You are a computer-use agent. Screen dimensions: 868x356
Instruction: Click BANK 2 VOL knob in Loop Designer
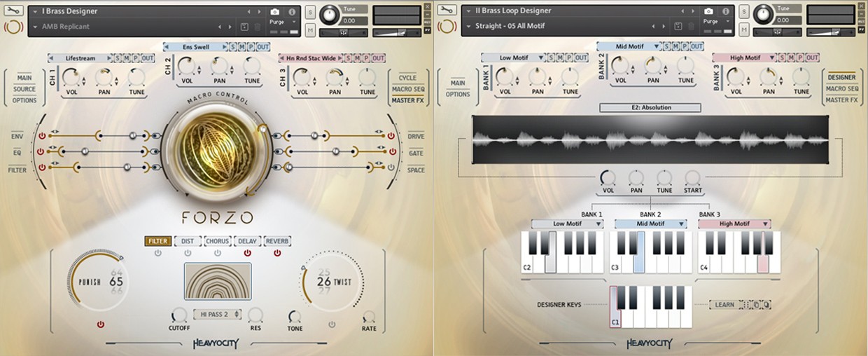pyautogui.click(x=620, y=65)
